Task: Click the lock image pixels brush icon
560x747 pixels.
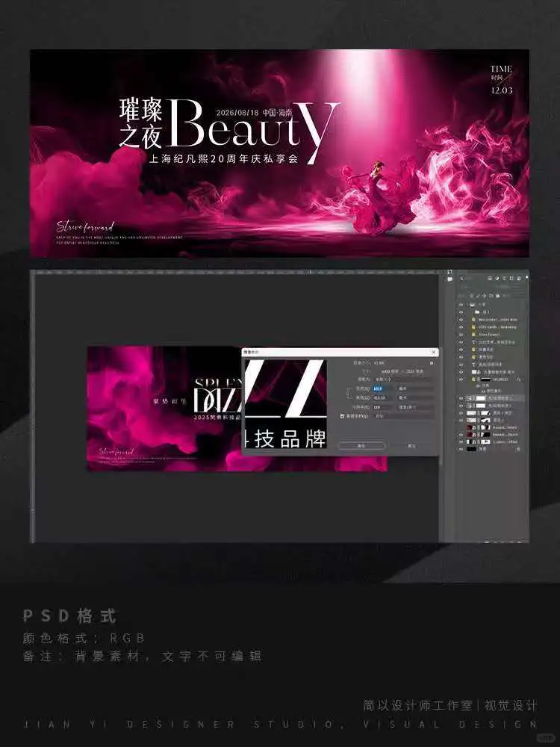Action: [478, 296]
